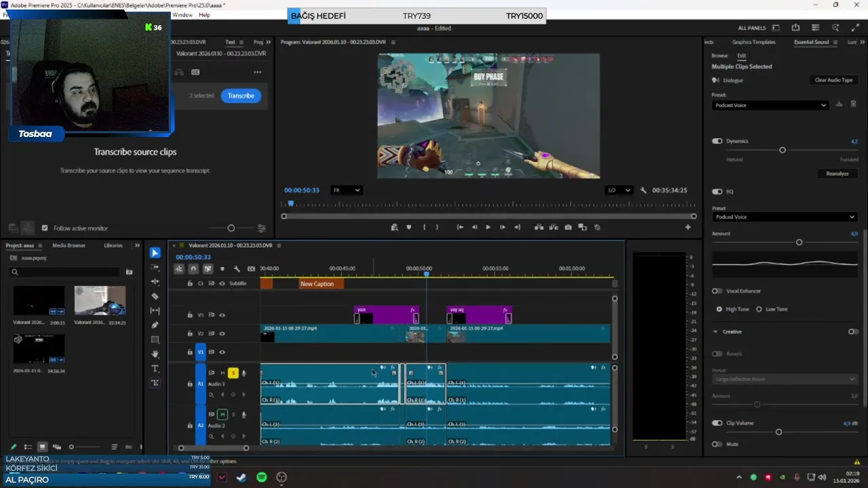868x488 pixels.
Task: Open the Fit zoom level dropdown
Action: 347,190
